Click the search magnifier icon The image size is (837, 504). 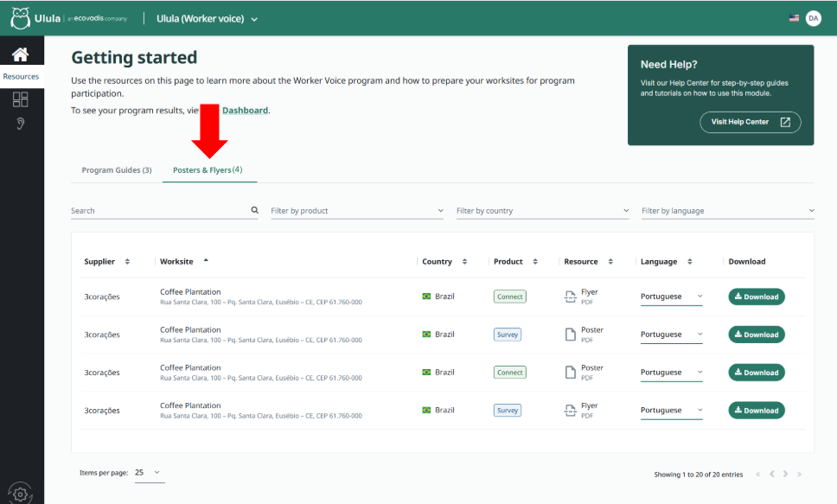(x=254, y=210)
